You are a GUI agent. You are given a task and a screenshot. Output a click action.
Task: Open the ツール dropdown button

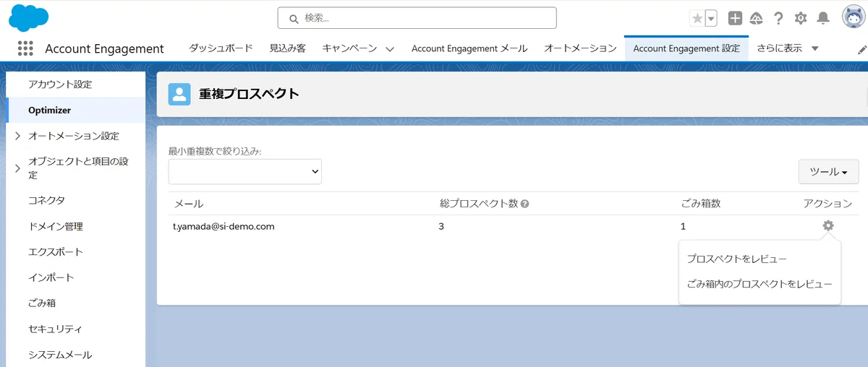828,172
